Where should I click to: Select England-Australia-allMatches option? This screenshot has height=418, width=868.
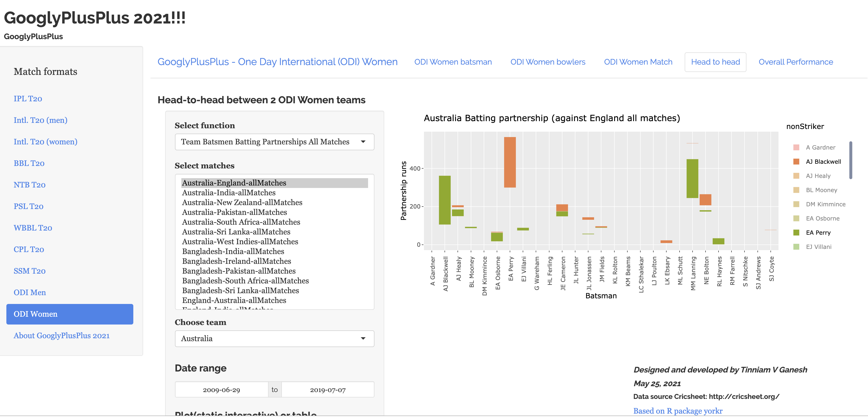234,300
